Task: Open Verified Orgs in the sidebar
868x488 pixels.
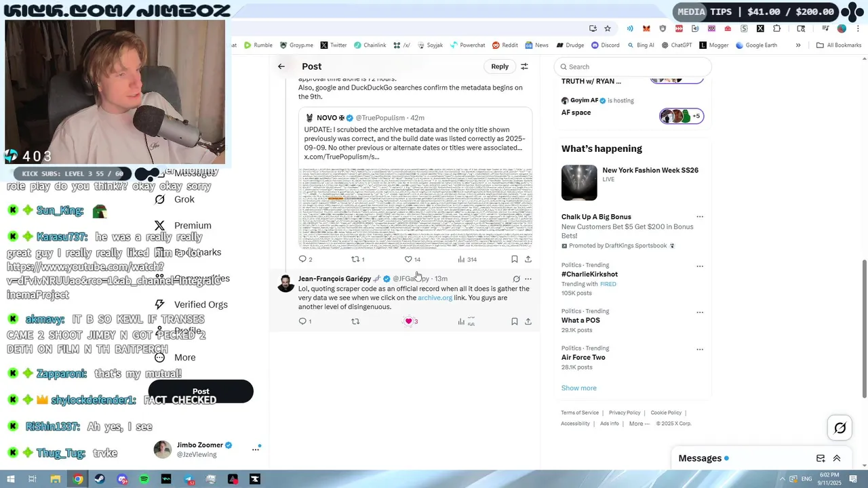Action: (x=191, y=304)
